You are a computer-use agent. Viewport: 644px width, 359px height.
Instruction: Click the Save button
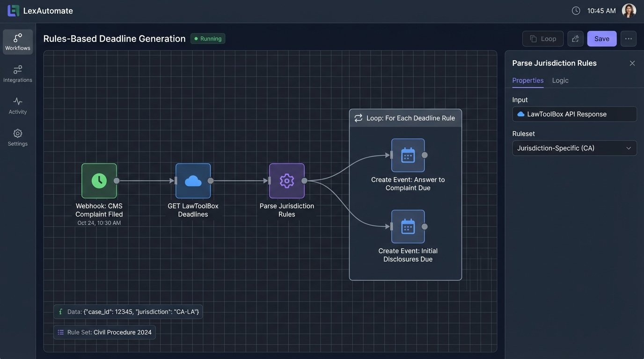[x=601, y=38]
